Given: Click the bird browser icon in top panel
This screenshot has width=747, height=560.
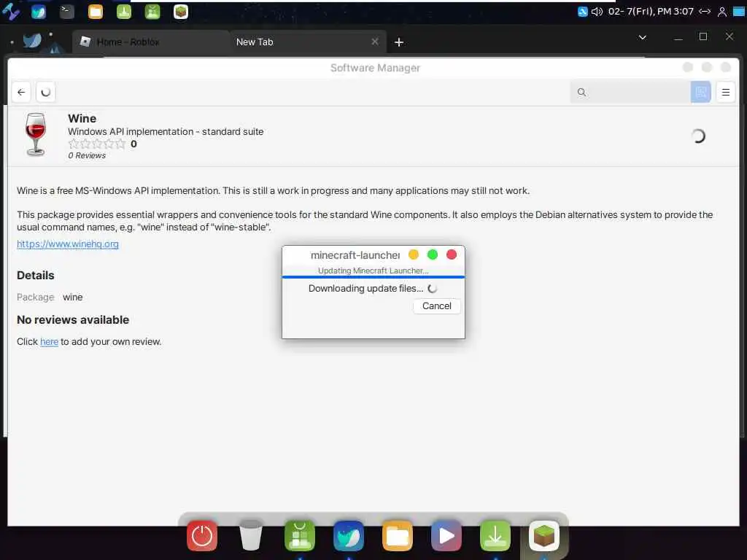Looking at the screenshot, I should click(39, 12).
